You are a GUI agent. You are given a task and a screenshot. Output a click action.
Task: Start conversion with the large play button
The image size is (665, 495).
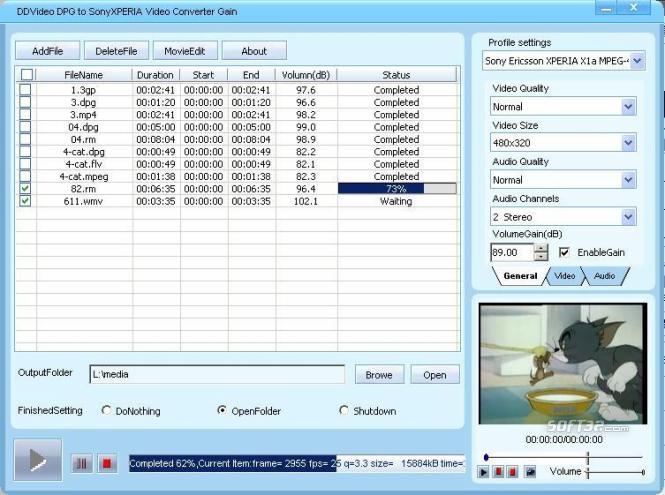[x=38, y=460]
